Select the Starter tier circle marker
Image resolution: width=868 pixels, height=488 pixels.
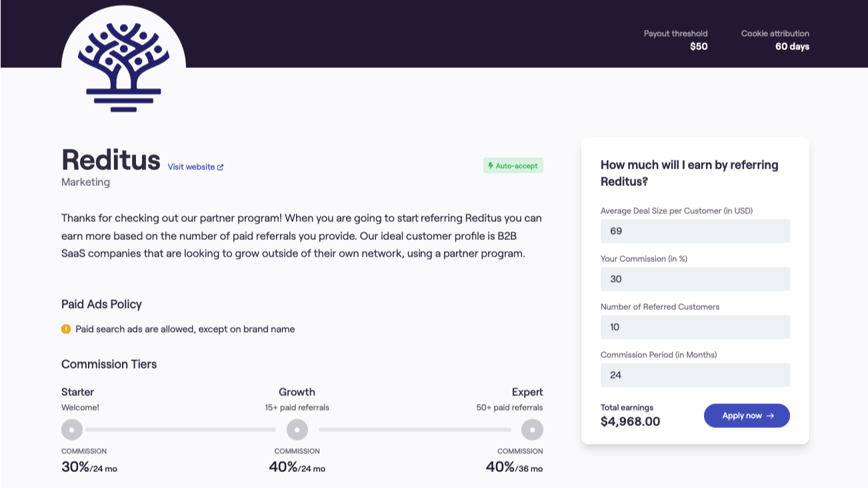coord(72,429)
